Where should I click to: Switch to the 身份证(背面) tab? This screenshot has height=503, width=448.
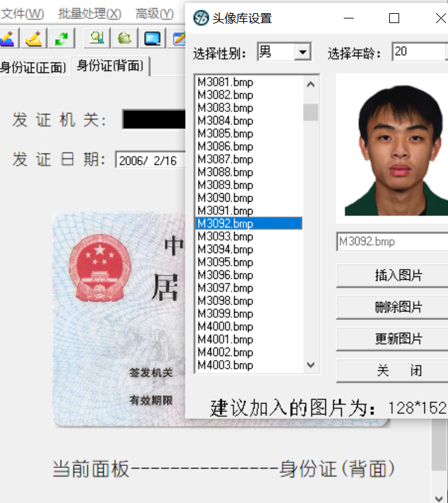(110, 66)
